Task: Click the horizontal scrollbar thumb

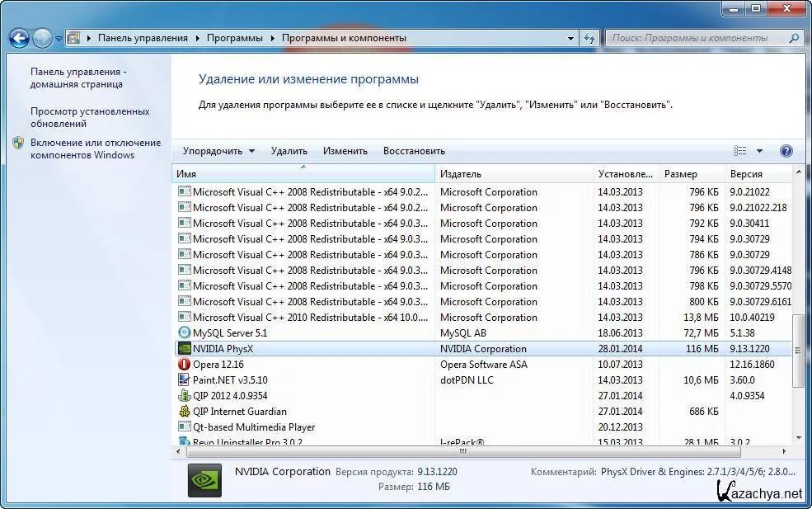Action: 463,451
